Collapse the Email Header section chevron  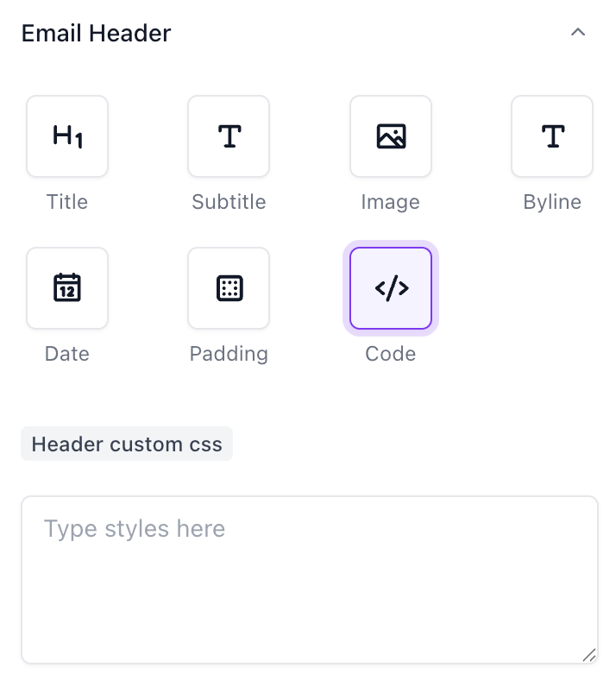tap(578, 33)
